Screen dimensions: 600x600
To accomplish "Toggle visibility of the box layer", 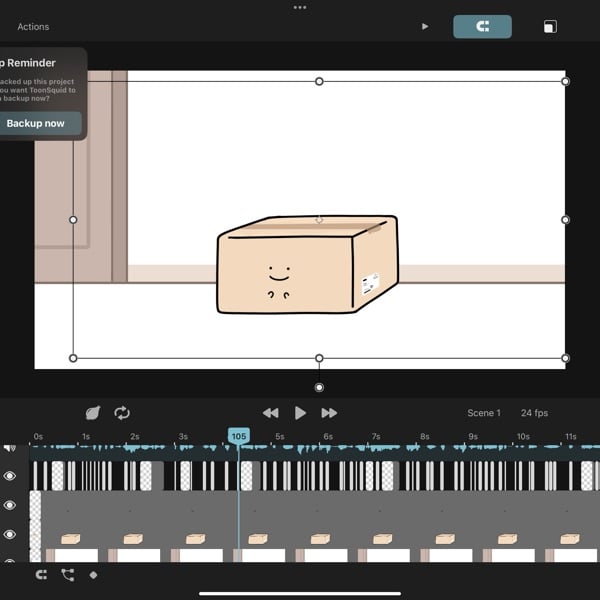I will 10,534.
